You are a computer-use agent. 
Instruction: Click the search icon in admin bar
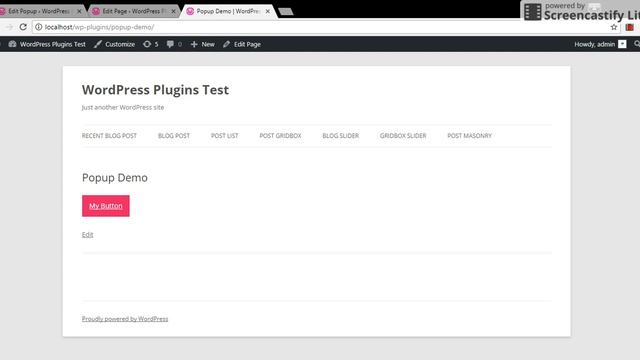(636, 44)
